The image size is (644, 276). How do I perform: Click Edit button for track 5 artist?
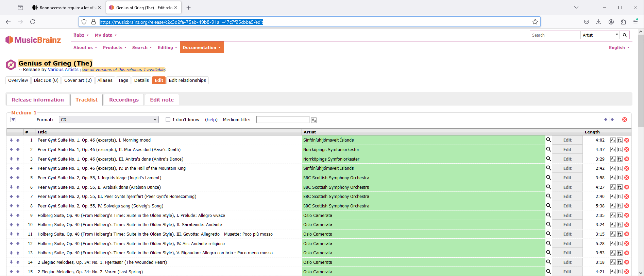pos(567,178)
